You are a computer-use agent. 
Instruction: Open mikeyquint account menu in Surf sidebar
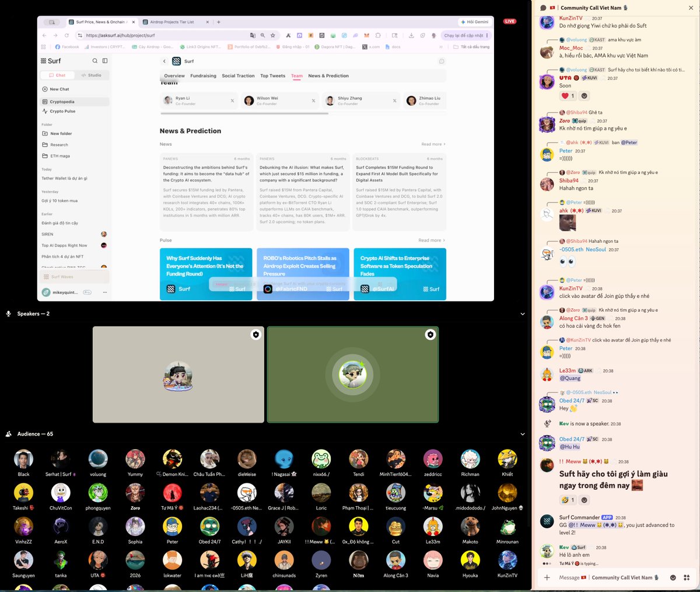[x=75, y=292]
